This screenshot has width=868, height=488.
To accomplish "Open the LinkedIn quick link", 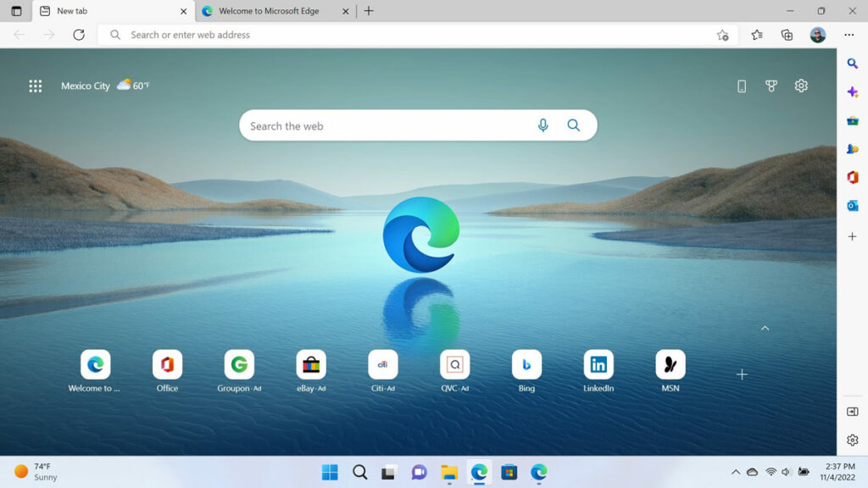I will coord(598,365).
